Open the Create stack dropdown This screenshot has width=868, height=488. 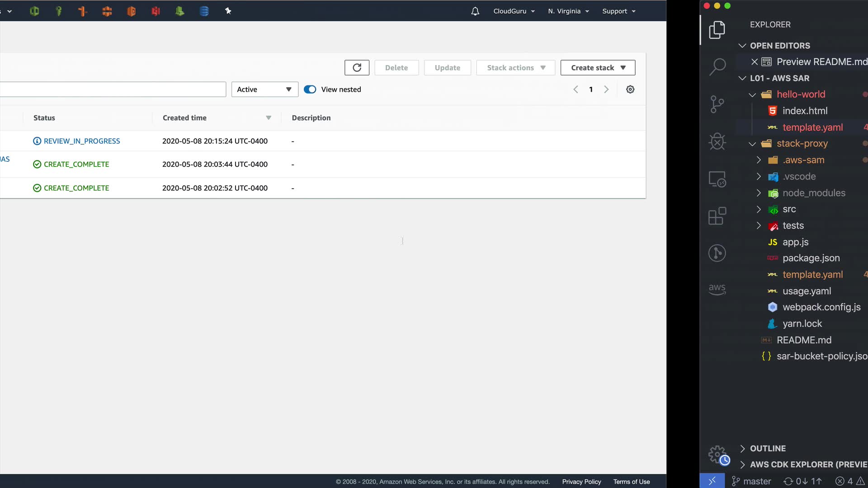(598, 68)
